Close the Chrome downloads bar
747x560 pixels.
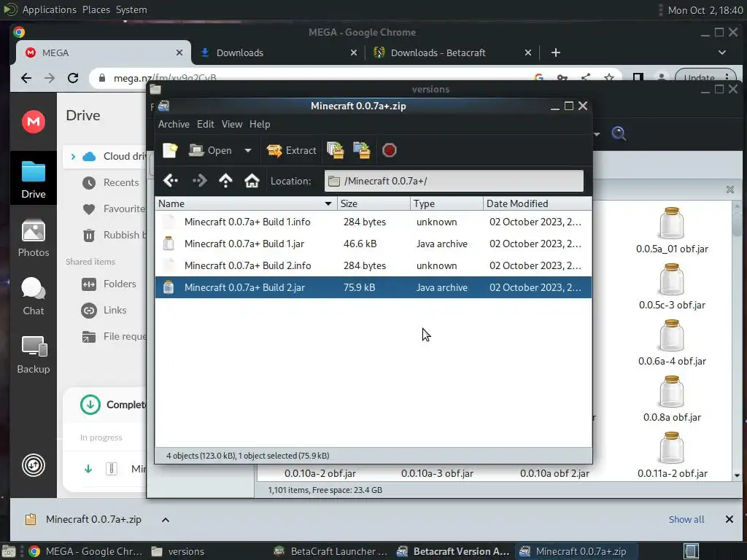[729, 519]
